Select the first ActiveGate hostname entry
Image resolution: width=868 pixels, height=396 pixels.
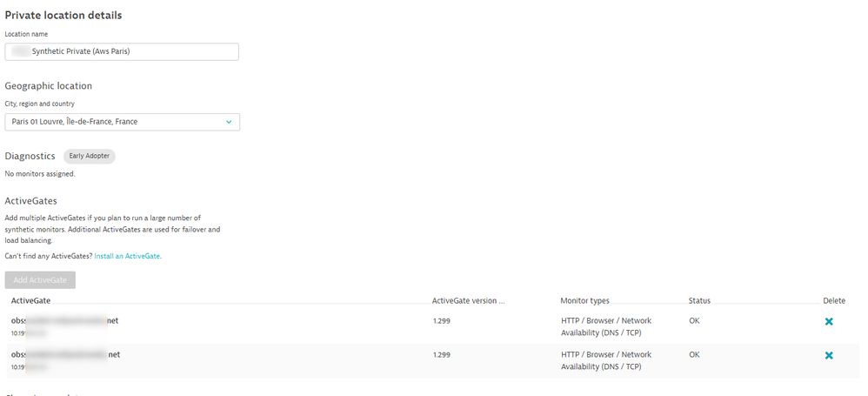pos(64,321)
